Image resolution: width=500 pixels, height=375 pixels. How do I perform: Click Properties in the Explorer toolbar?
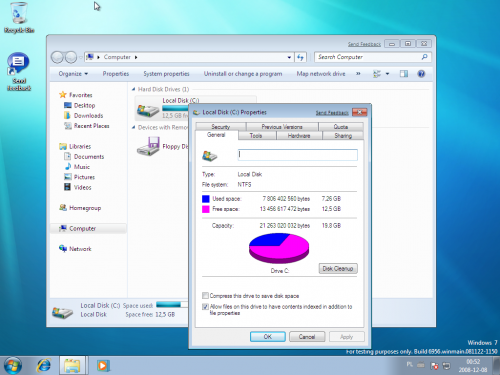pos(116,74)
